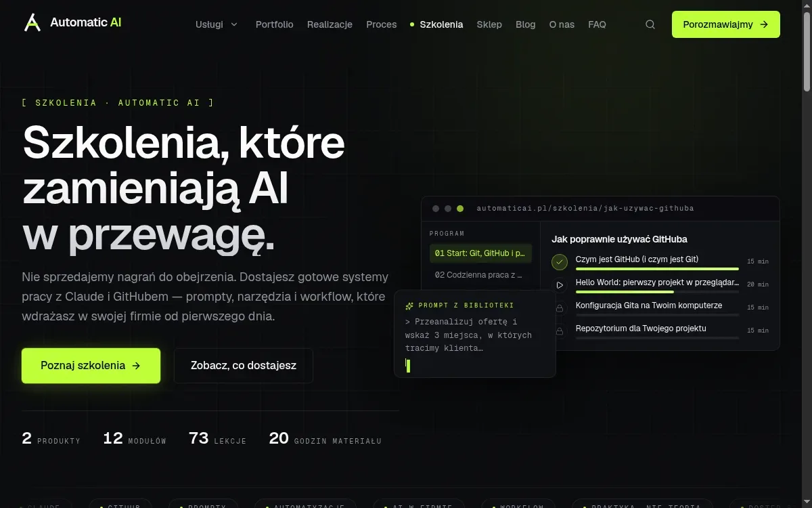Click the lock icon beside Repozytorium dla Twojego projektu
812x508 pixels.
pyautogui.click(x=560, y=331)
